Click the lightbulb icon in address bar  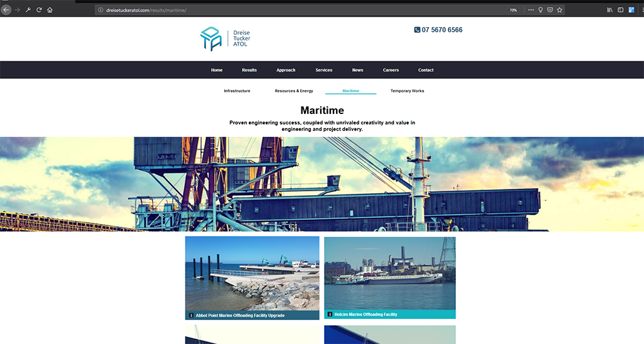pos(540,10)
